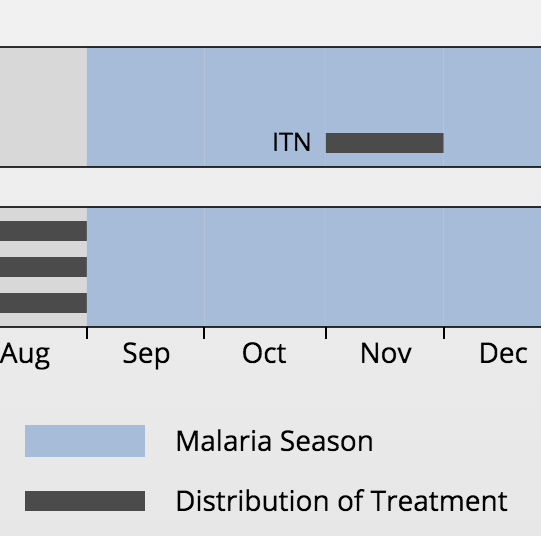Click the ITN label text
The height and width of the screenshot is (536, 541).
click(292, 142)
